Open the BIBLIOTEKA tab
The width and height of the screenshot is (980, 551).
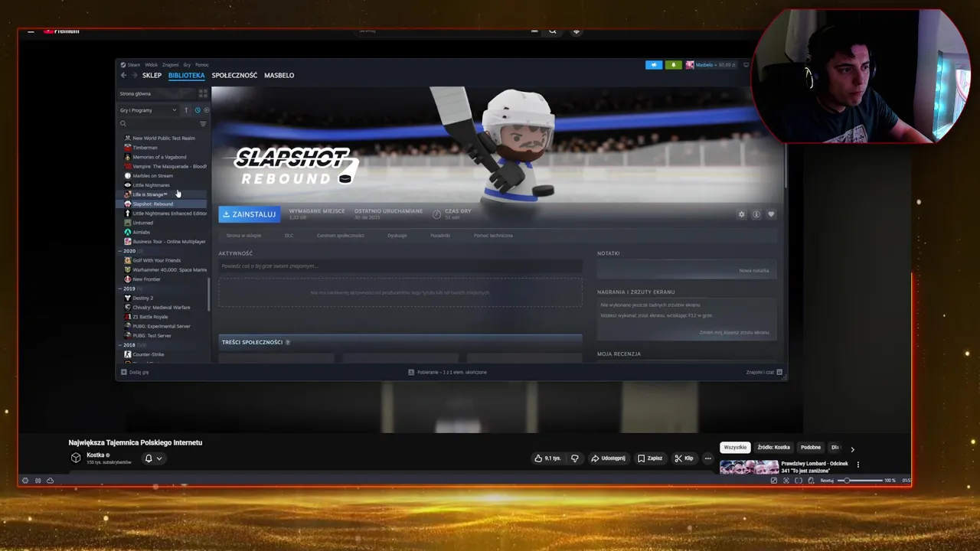(x=187, y=75)
